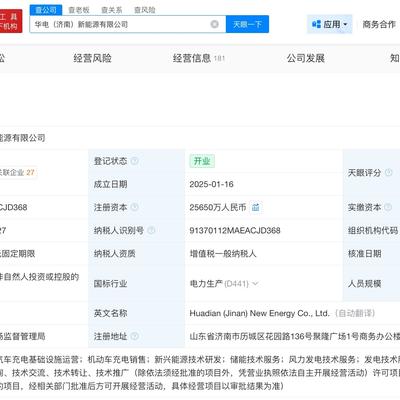This screenshot has width=400, height=400.
Task: Expand the 电力生产 industry dropdown arrow
Action: click(x=255, y=284)
